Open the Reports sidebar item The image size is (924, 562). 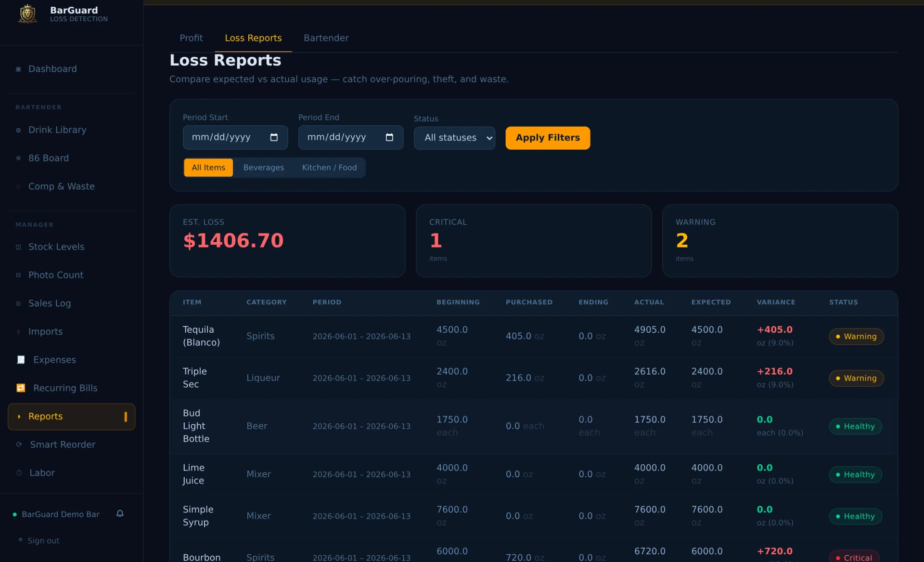tap(71, 417)
